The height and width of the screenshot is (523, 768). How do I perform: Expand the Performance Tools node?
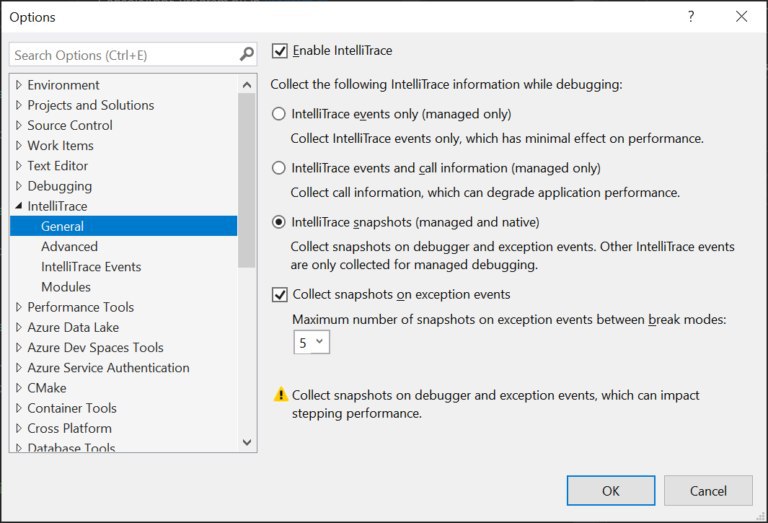[x=19, y=307]
